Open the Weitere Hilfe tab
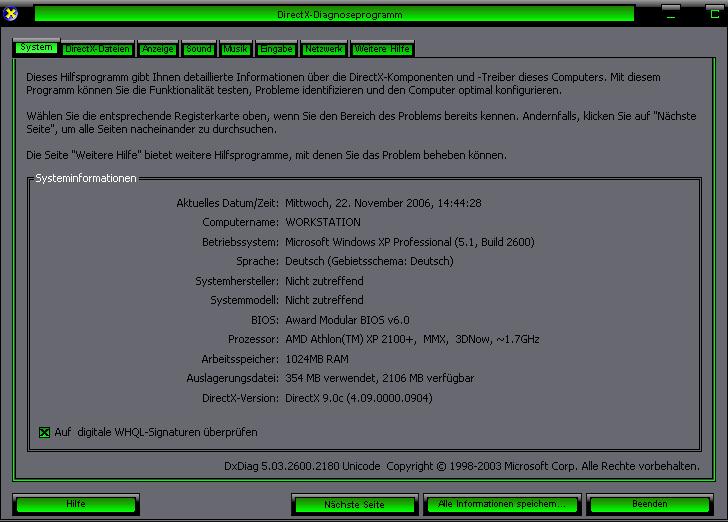 (x=383, y=49)
